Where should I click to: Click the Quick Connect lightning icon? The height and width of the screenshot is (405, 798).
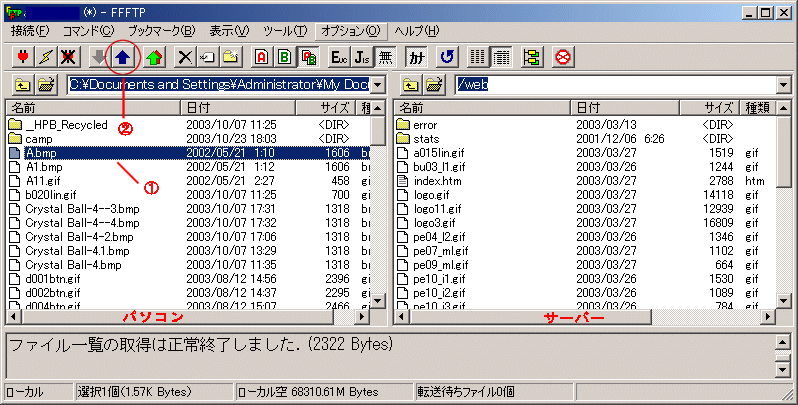pos(46,57)
